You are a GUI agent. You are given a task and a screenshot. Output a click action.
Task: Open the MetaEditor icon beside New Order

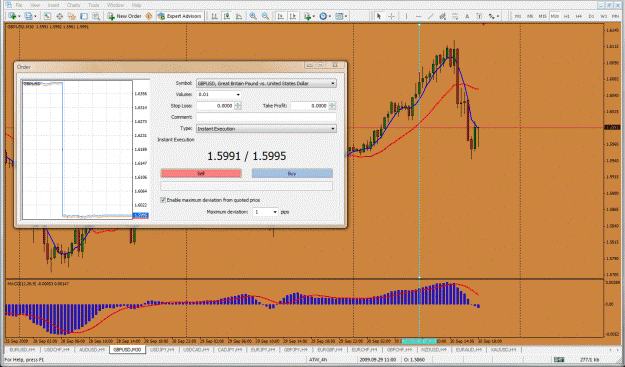(x=149, y=16)
